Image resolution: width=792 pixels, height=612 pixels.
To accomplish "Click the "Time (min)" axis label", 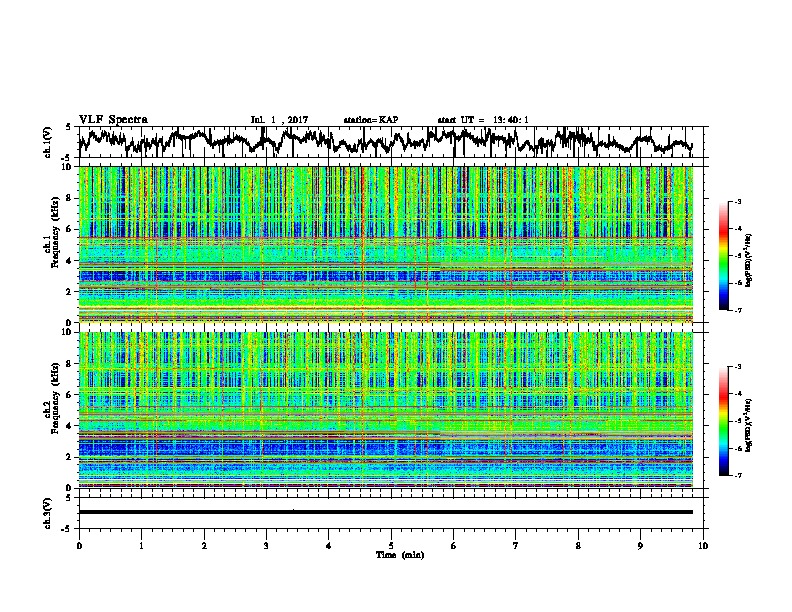I will (x=400, y=555).
